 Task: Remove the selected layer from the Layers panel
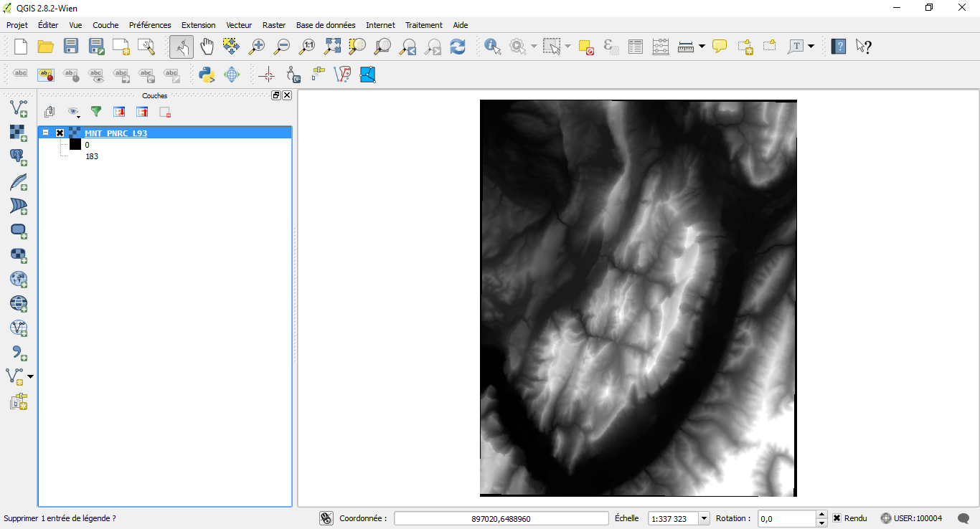[x=164, y=112]
